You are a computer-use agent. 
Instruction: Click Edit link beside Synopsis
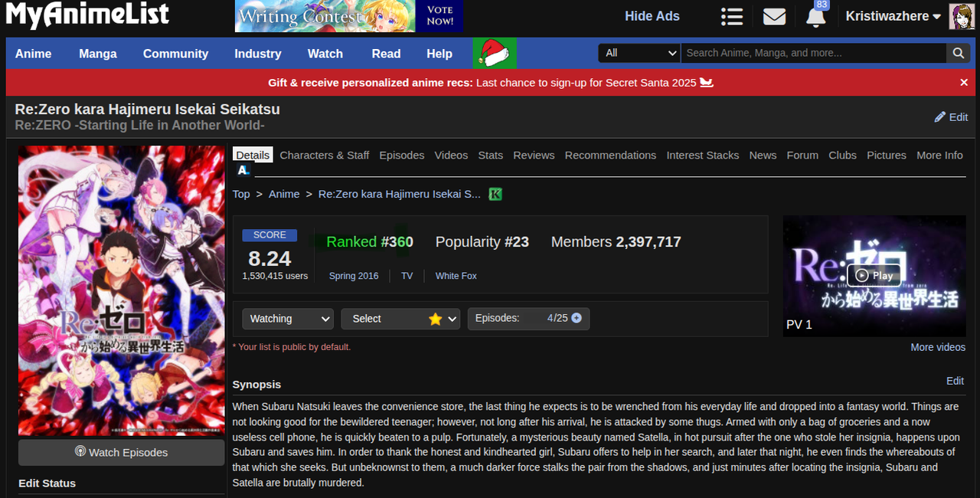click(955, 381)
